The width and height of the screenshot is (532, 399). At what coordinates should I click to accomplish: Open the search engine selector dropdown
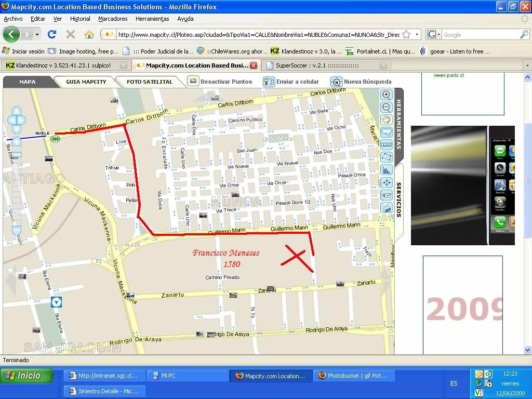(434, 35)
